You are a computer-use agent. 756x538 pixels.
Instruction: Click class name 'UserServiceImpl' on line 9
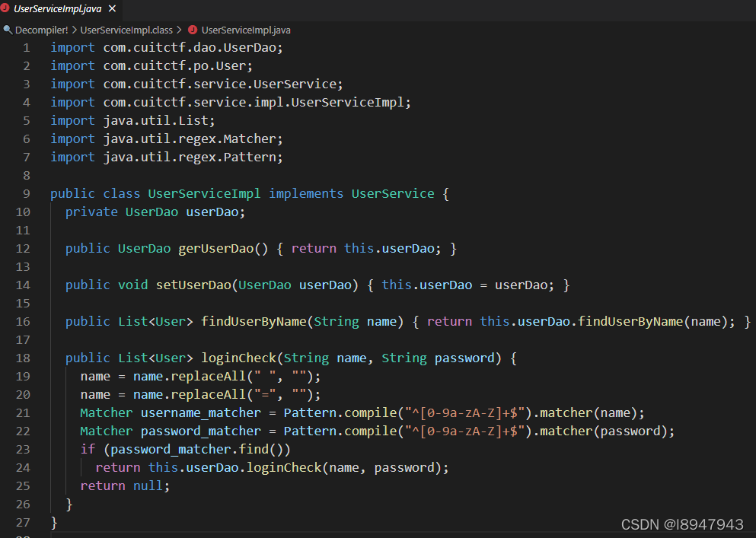tap(205, 194)
